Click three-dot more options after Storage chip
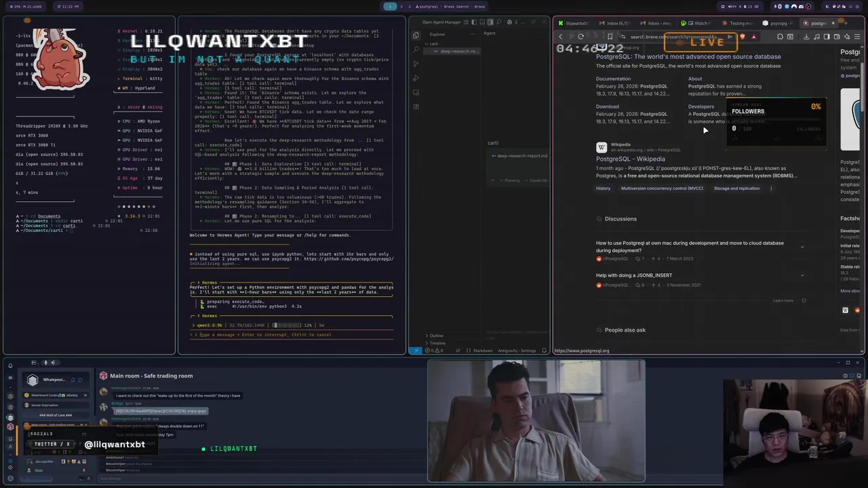The height and width of the screenshot is (488, 868). (x=771, y=188)
